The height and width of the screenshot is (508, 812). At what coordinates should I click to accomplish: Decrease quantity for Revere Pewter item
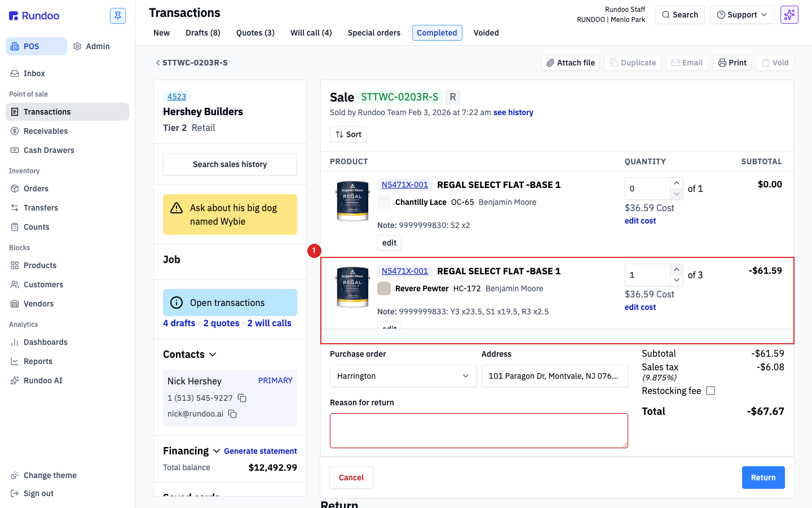pos(677,281)
